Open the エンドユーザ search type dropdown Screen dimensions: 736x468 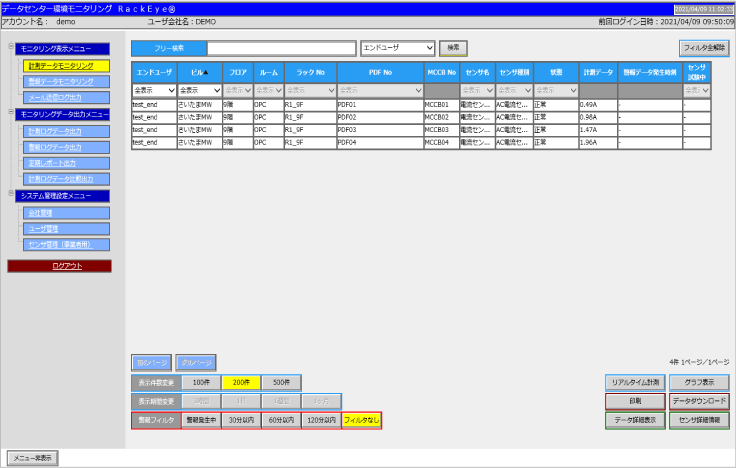(x=398, y=48)
